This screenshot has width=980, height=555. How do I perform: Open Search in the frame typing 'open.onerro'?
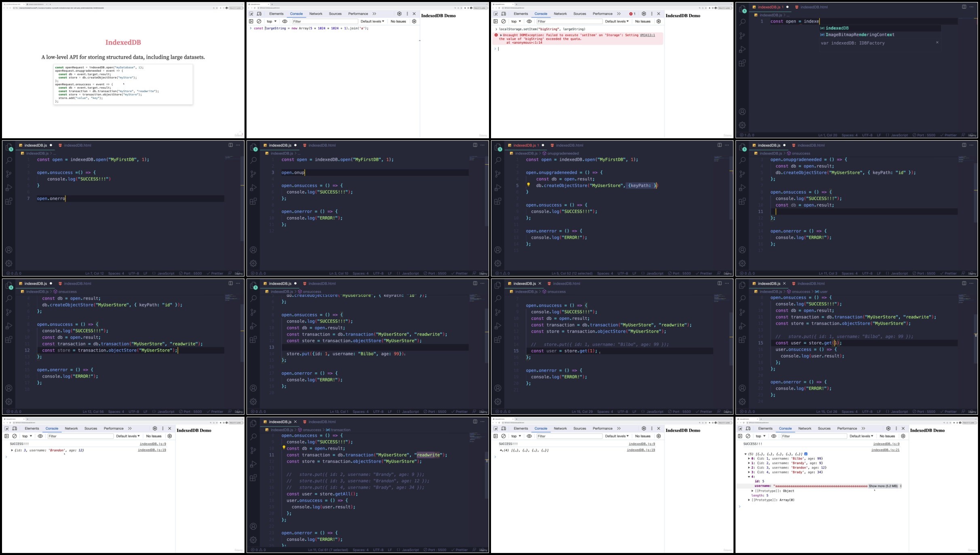coord(9,160)
